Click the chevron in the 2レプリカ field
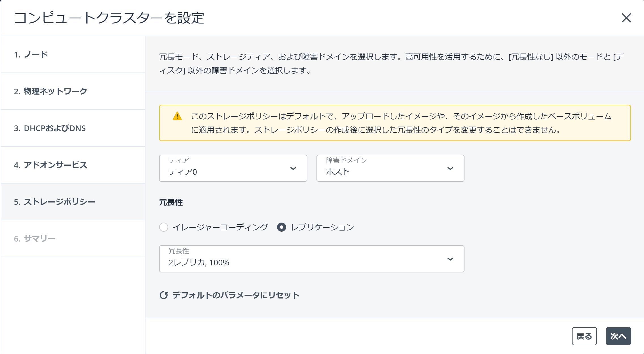The width and height of the screenshot is (644, 354). pos(450,259)
